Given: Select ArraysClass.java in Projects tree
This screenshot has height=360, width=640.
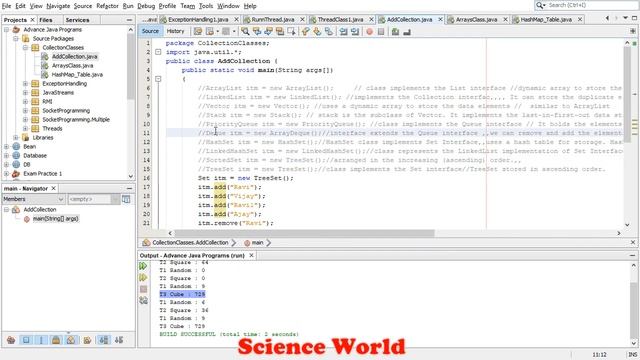Looking at the screenshot, I should coord(72,66).
